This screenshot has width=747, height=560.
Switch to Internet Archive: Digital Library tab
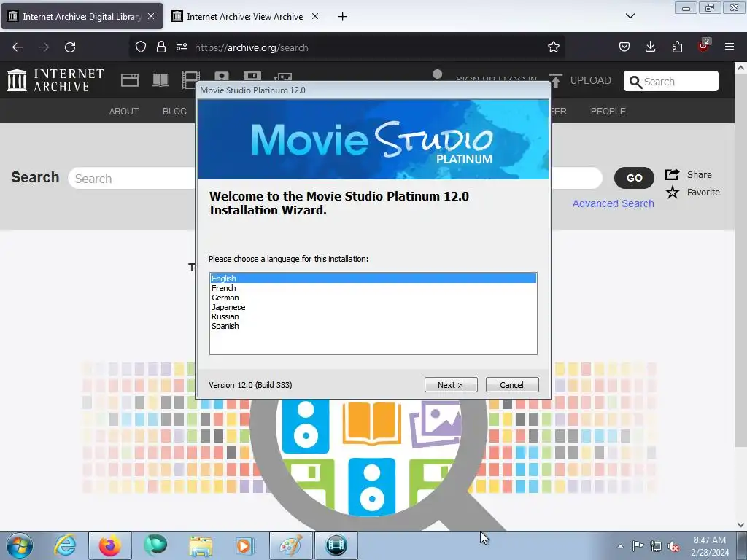coord(82,17)
